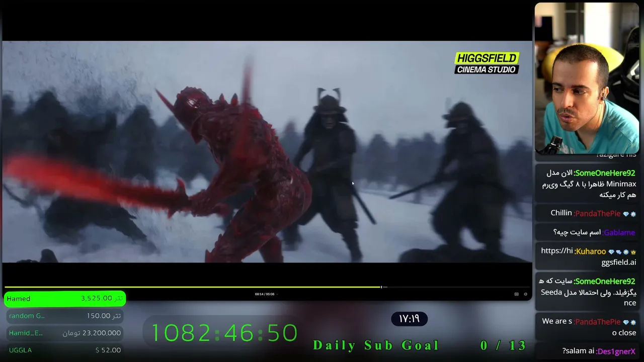
Task: Open the higgsfield.ai link in Kuharoo's message
Action: pos(589,256)
